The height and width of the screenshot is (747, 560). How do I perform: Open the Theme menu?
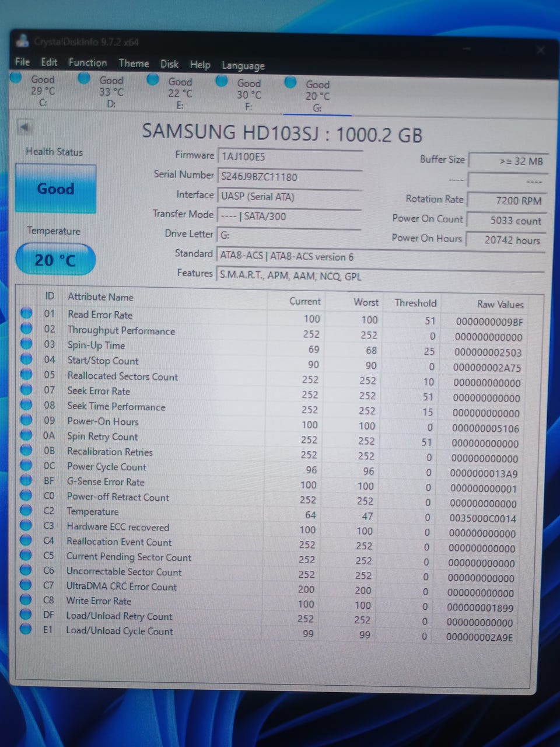pos(134,63)
